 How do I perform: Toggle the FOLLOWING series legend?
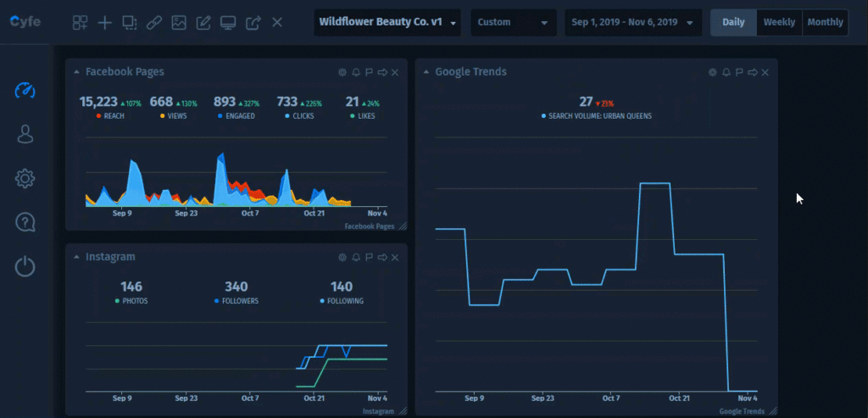pyautogui.click(x=342, y=301)
